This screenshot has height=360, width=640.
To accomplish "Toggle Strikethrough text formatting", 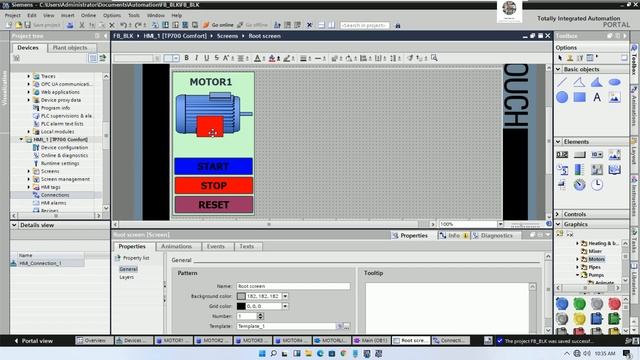I will [216, 58].
